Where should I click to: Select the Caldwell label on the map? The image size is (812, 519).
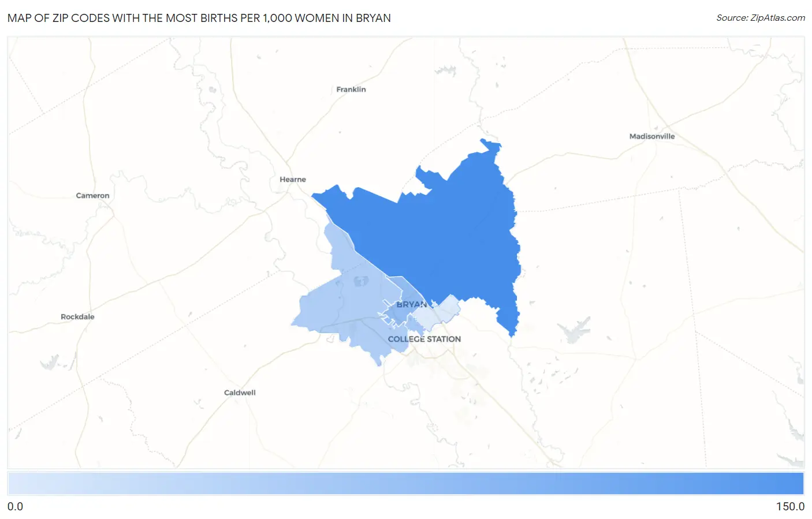(240, 393)
